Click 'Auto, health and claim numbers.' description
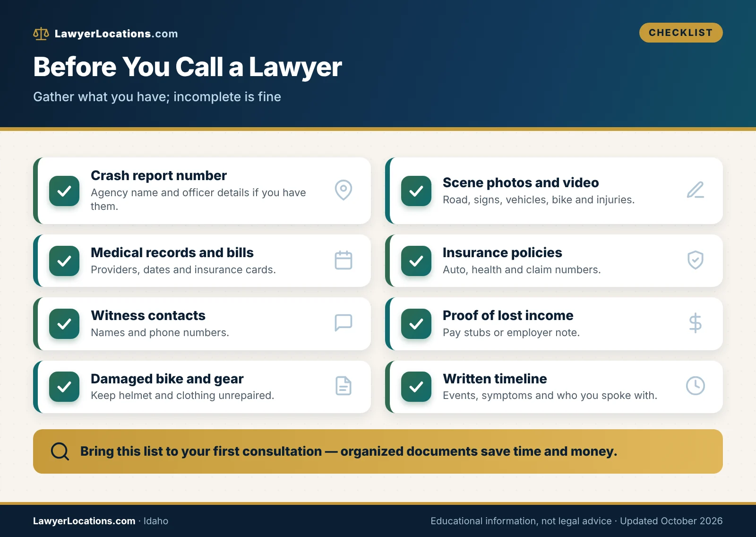This screenshot has height=537, width=756. click(522, 269)
